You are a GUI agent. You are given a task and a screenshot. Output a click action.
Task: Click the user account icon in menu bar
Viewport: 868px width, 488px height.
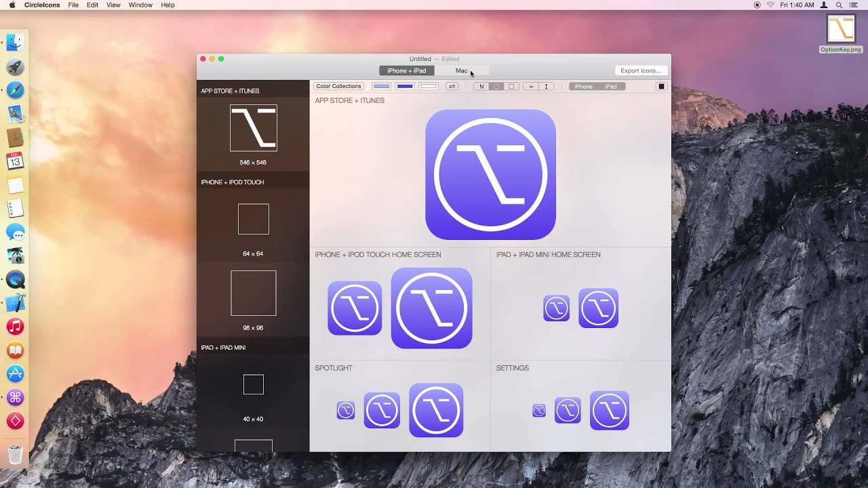[824, 5]
